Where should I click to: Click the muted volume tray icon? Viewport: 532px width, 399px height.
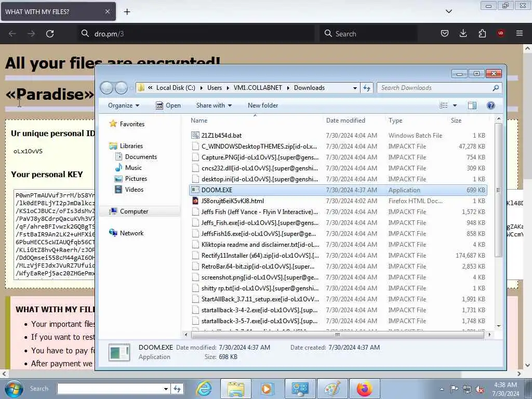480,389
